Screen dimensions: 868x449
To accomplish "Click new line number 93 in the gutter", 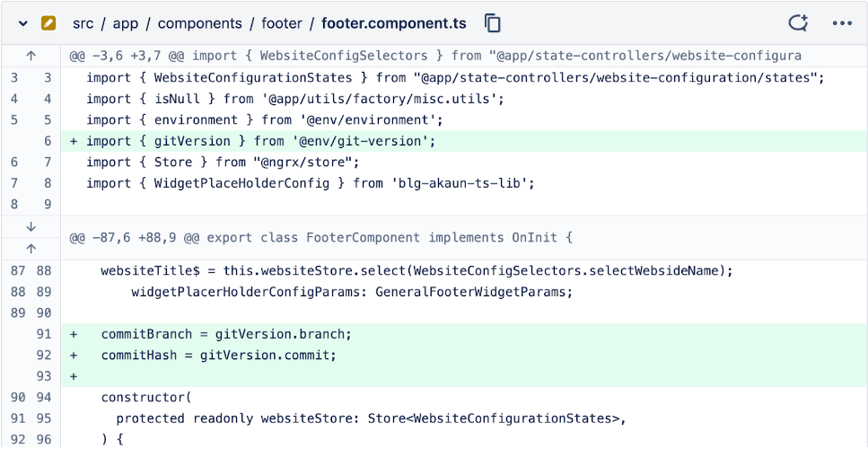I will (45, 376).
